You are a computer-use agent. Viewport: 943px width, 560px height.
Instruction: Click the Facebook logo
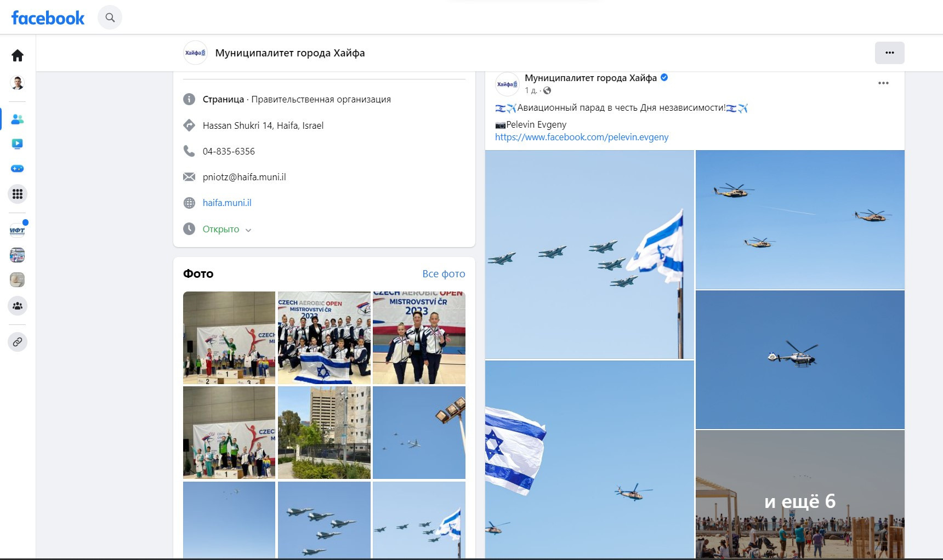click(x=48, y=18)
